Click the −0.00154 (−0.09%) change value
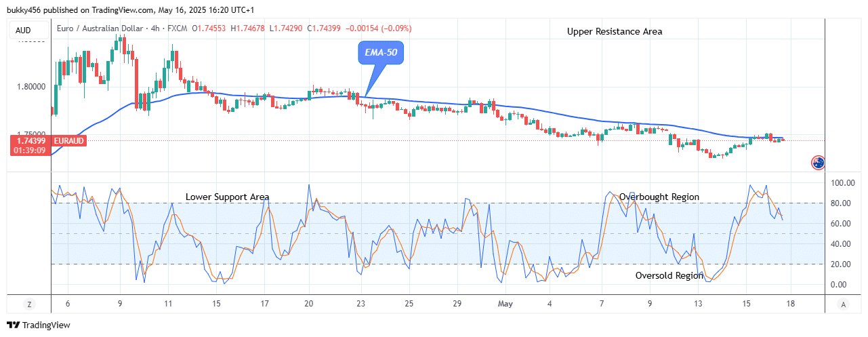 (x=378, y=28)
